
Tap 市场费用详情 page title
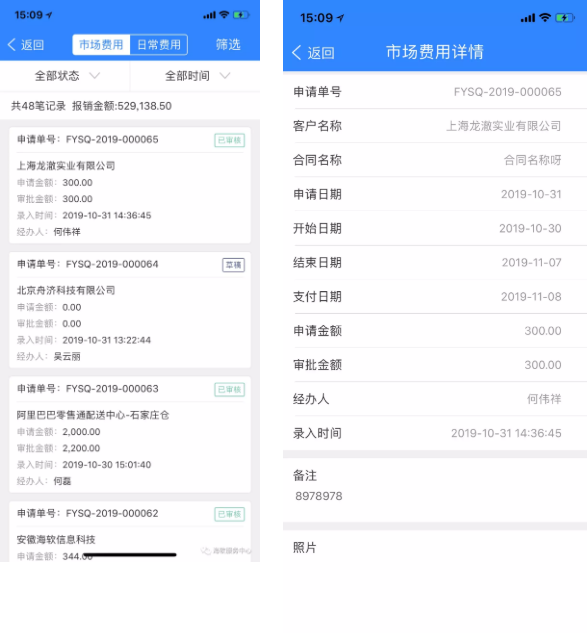click(435, 52)
